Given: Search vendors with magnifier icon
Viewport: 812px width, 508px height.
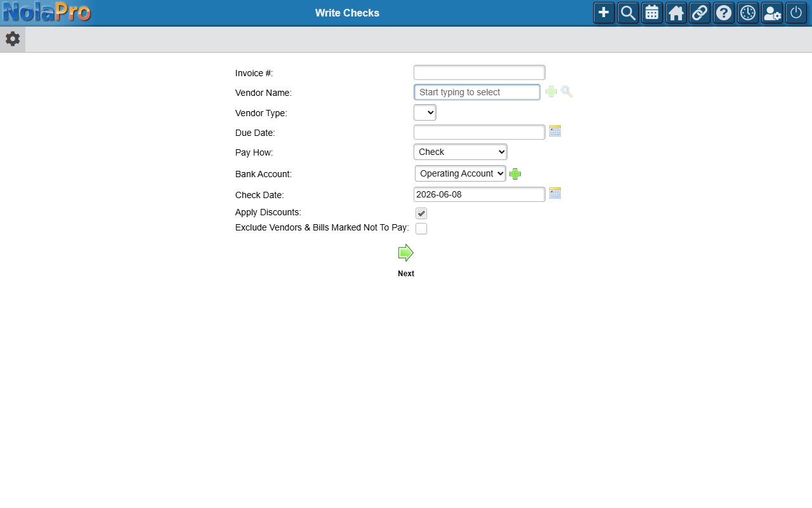Looking at the screenshot, I should click(x=566, y=92).
